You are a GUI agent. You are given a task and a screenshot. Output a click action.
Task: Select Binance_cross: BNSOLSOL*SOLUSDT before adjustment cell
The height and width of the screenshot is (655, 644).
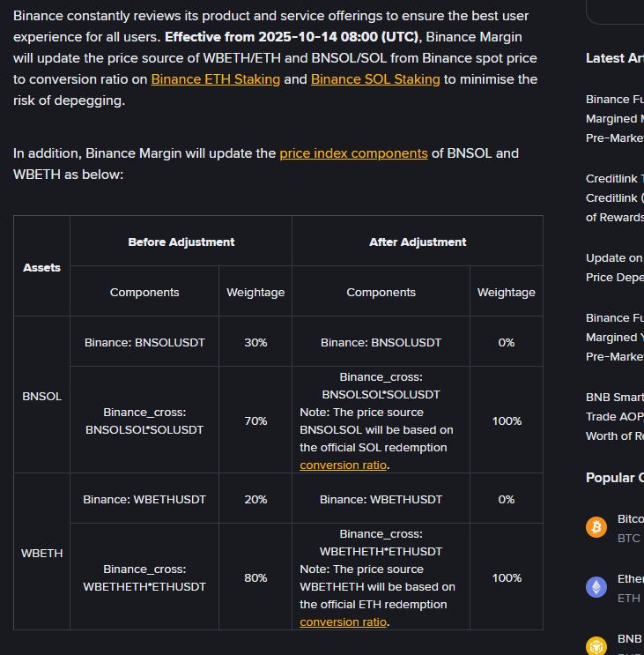(144, 421)
